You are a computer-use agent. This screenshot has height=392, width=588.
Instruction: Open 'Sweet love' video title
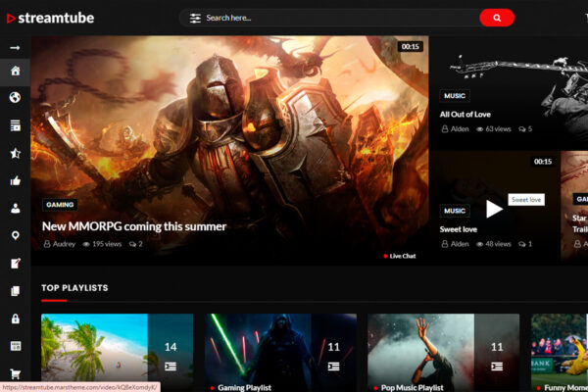coord(459,229)
